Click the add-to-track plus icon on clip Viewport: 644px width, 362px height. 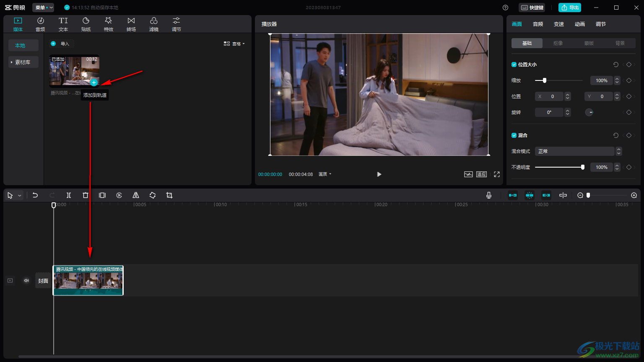(94, 83)
